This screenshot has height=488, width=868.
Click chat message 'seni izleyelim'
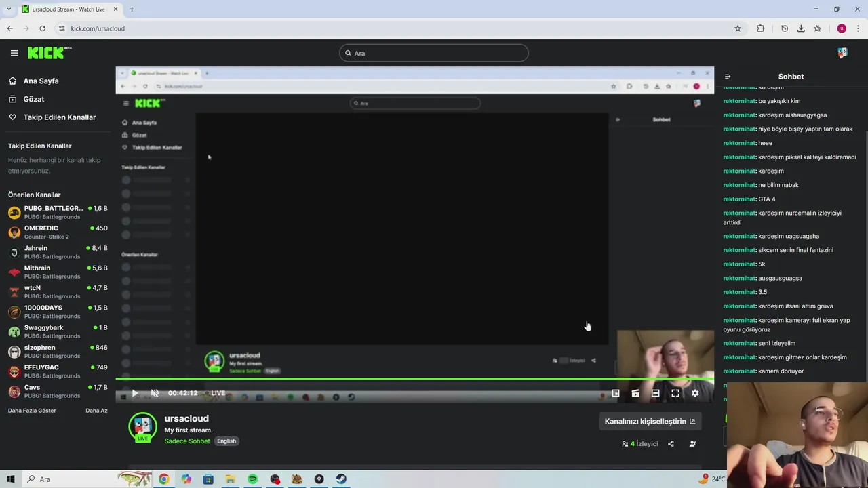click(776, 344)
